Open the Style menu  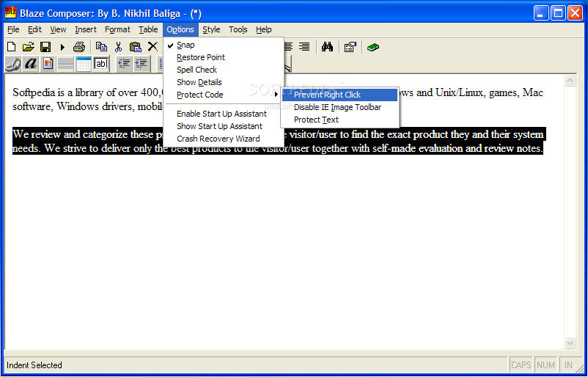point(211,29)
